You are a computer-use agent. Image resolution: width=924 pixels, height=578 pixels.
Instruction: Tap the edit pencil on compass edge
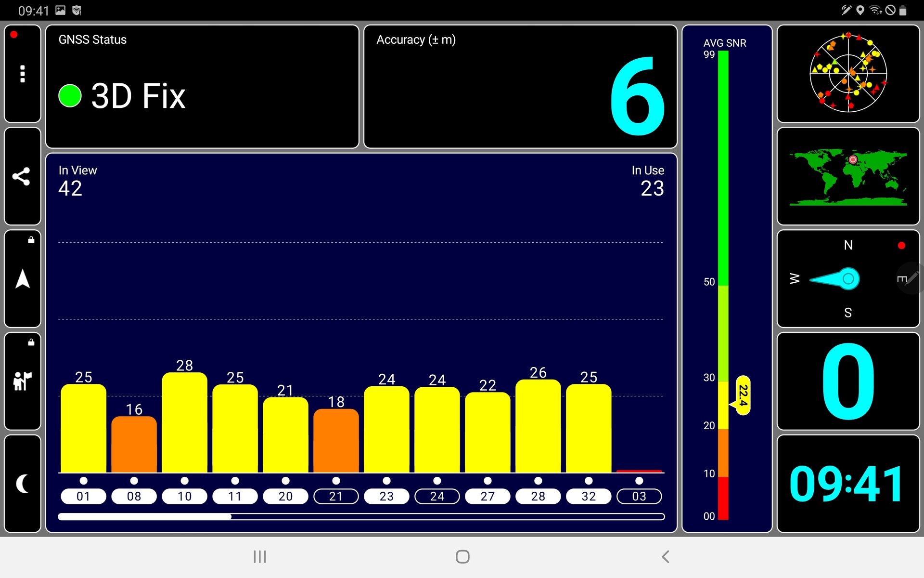[x=911, y=278]
